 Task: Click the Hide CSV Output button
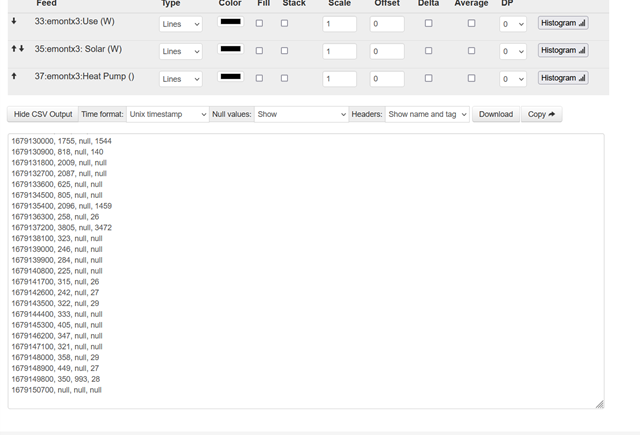pyautogui.click(x=43, y=114)
